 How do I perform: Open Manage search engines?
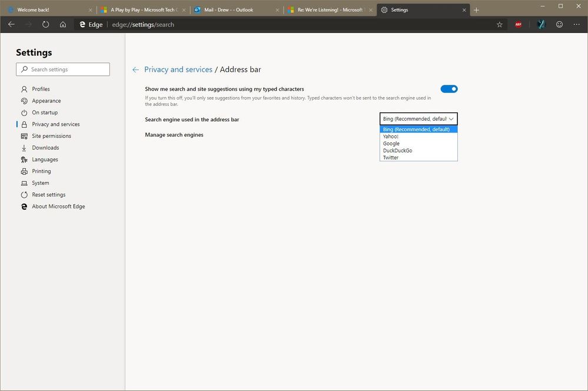(x=174, y=135)
